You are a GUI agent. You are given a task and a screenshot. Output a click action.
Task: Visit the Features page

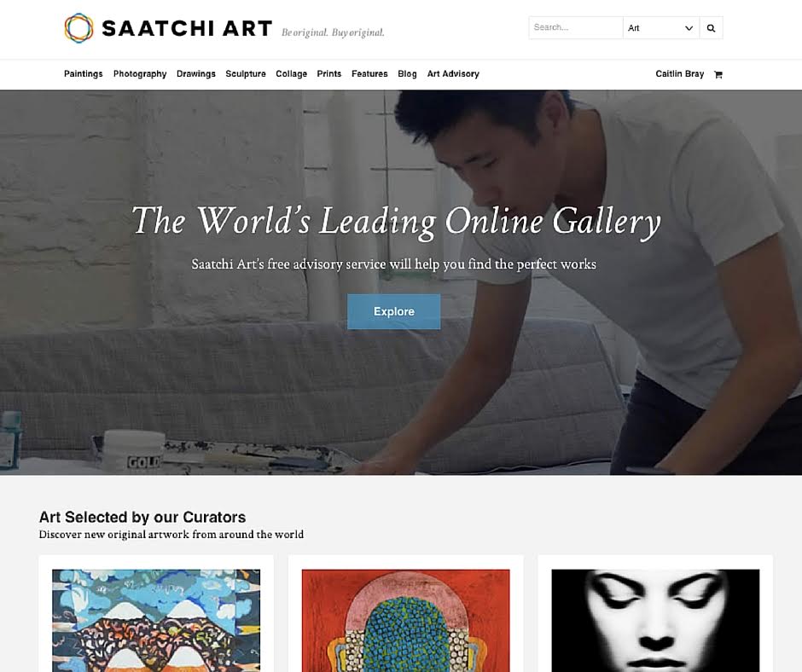[369, 73]
